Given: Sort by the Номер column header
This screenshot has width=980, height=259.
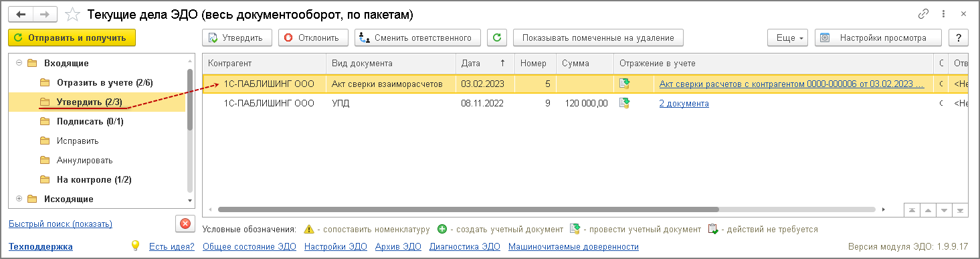Looking at the screenshot, I should pos(535,64).
